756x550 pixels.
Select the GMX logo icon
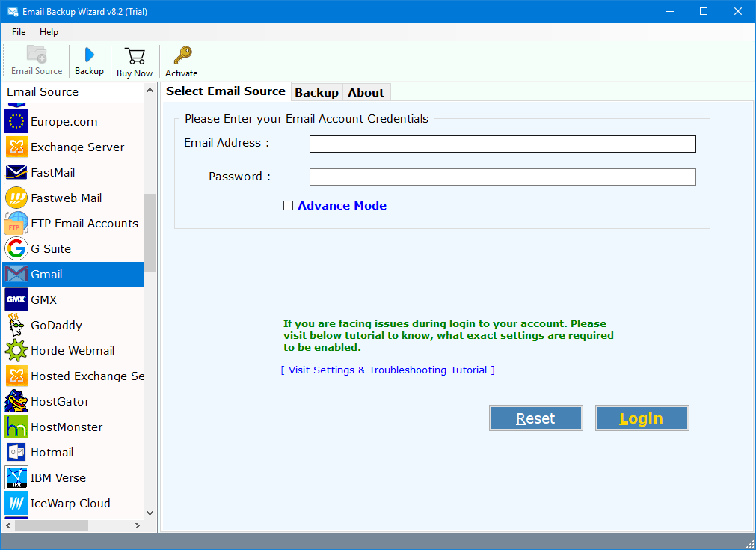[x=16, y=299]
